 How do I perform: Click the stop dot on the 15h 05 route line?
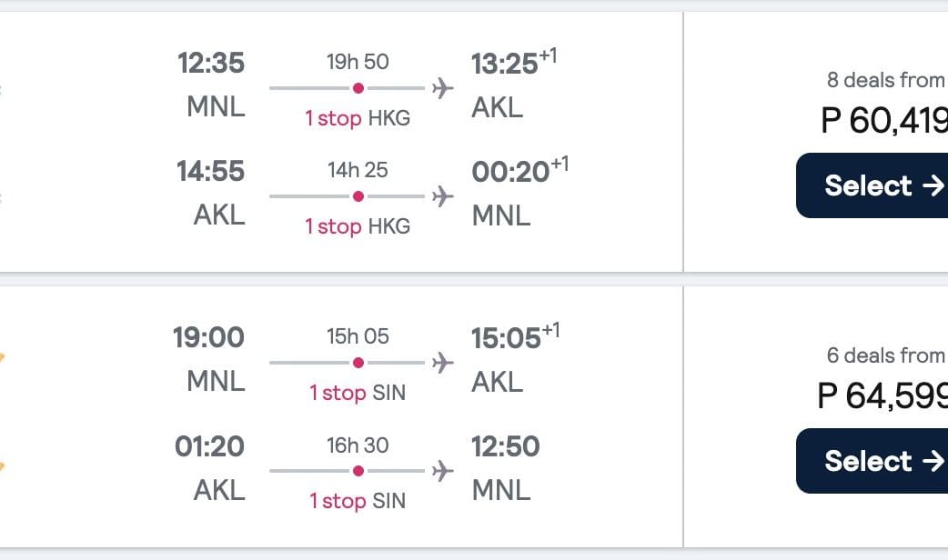point(358,364)
